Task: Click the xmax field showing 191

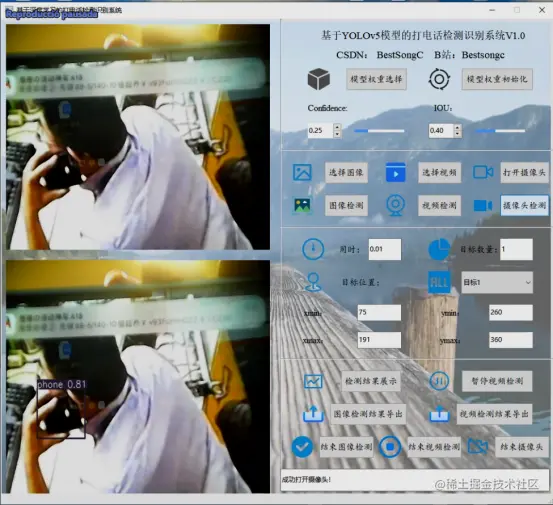Action: click(379, 340)
